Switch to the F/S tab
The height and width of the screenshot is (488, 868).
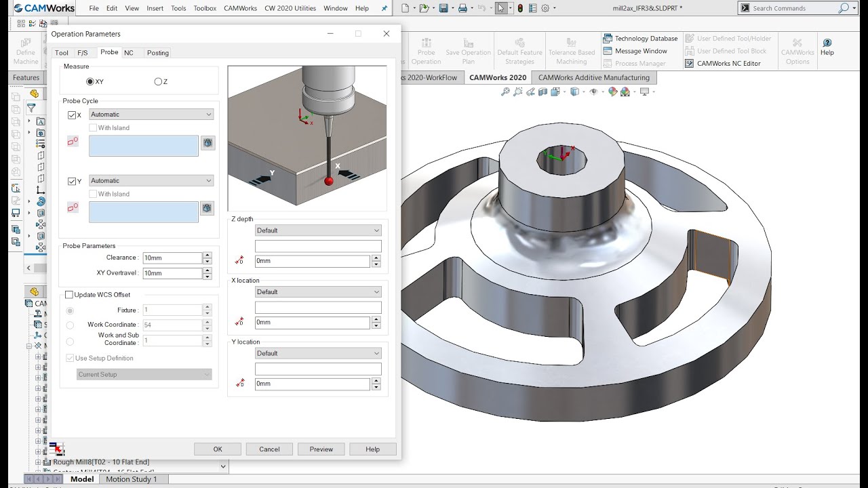coord(83,53)
